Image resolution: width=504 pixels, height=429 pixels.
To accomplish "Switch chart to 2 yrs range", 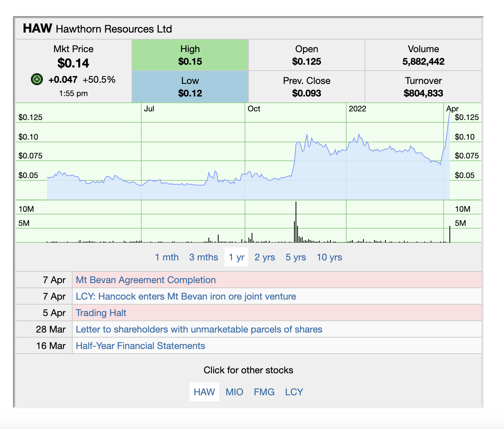I will 265,257.
